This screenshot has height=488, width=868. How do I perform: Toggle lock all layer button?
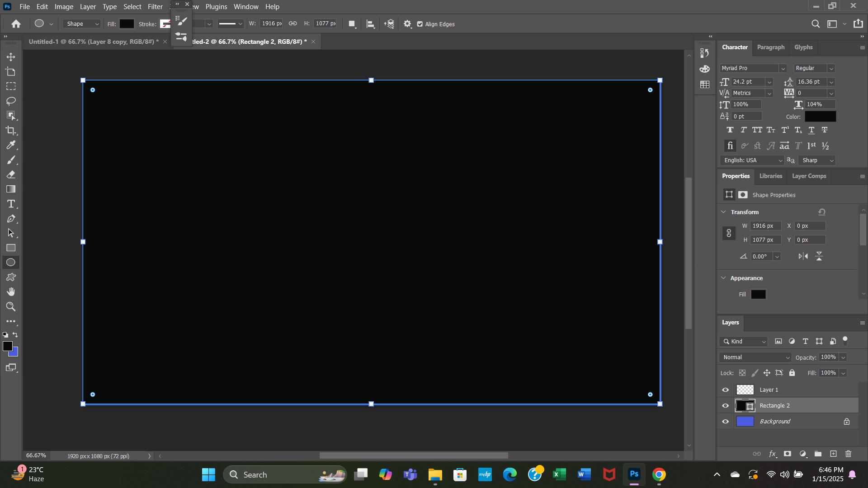click(x=792, y=373)
